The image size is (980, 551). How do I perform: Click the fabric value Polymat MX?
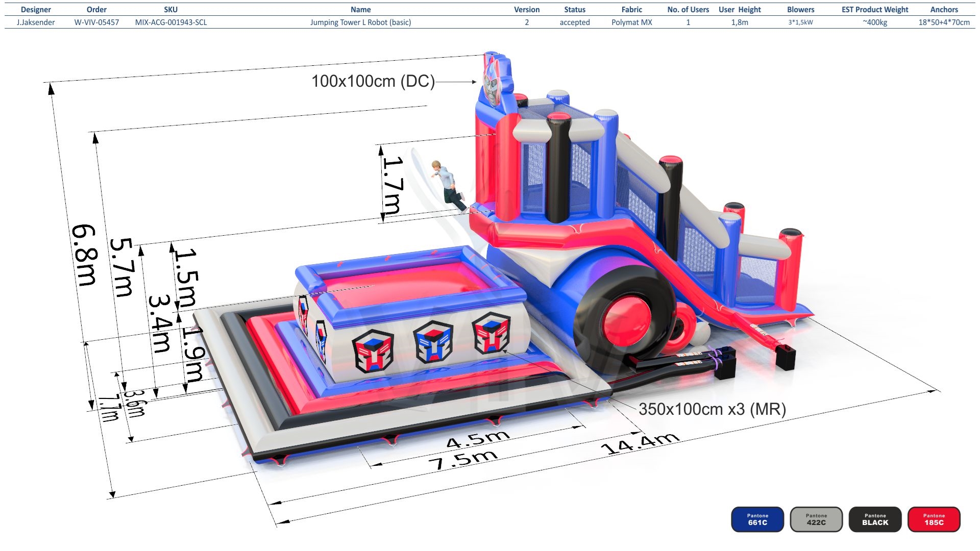pos(632,22)
